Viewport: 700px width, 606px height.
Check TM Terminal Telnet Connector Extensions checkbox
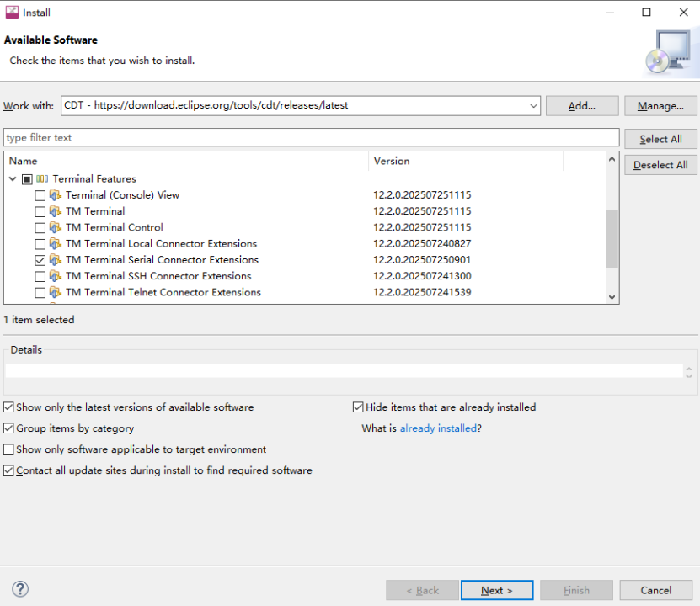(40, 293)
